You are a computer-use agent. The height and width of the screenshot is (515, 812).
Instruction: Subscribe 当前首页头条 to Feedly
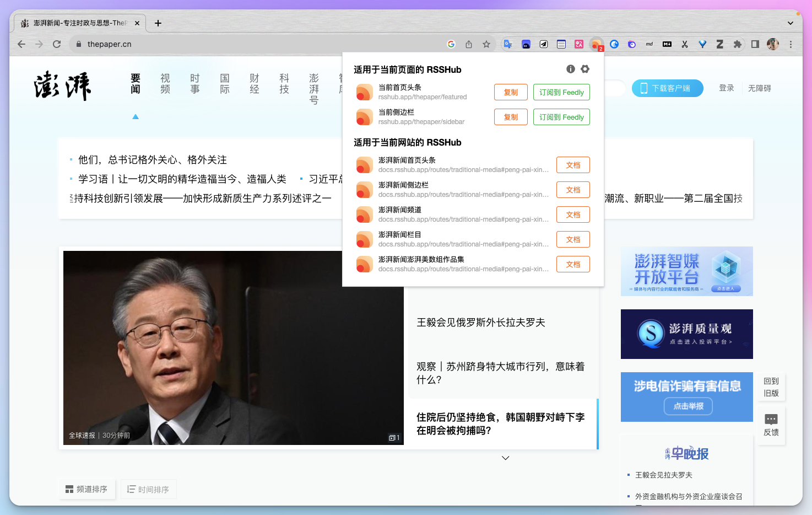pyautogui.click(x=561, y=92)
